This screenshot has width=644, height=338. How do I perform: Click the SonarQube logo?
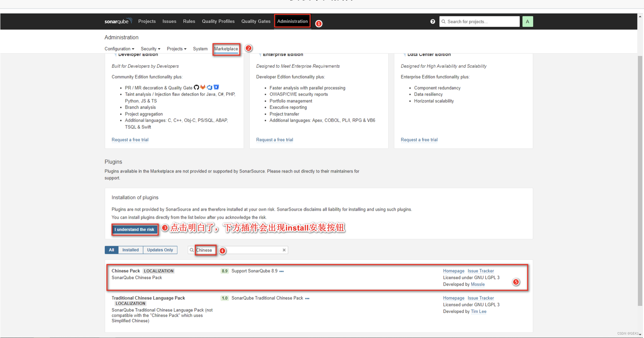(x=118, y=21)
